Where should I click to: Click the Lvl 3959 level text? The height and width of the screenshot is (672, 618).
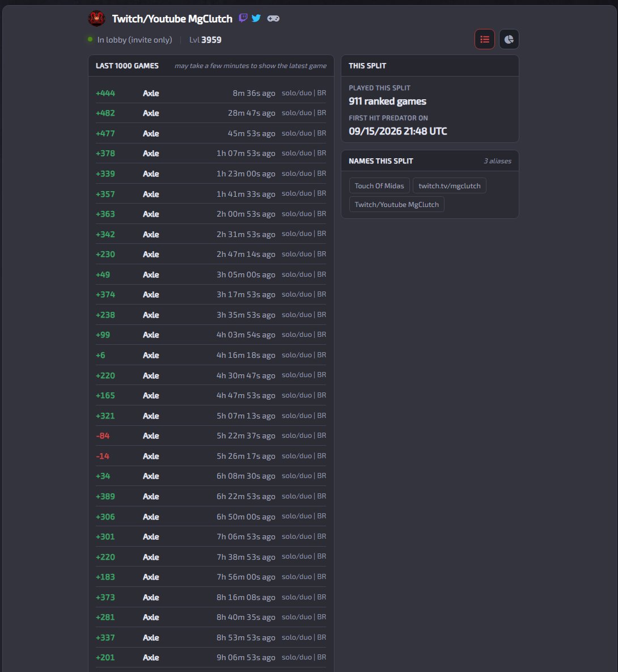click(205, 40)
